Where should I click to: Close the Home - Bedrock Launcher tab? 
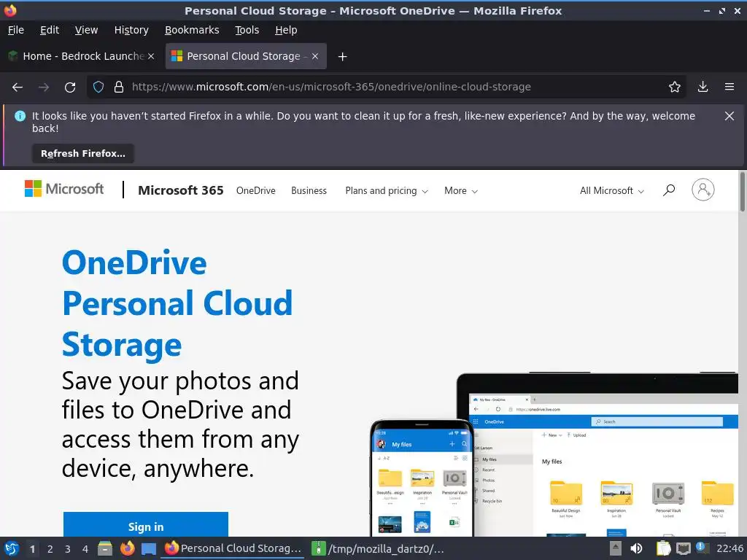[151, 56]
